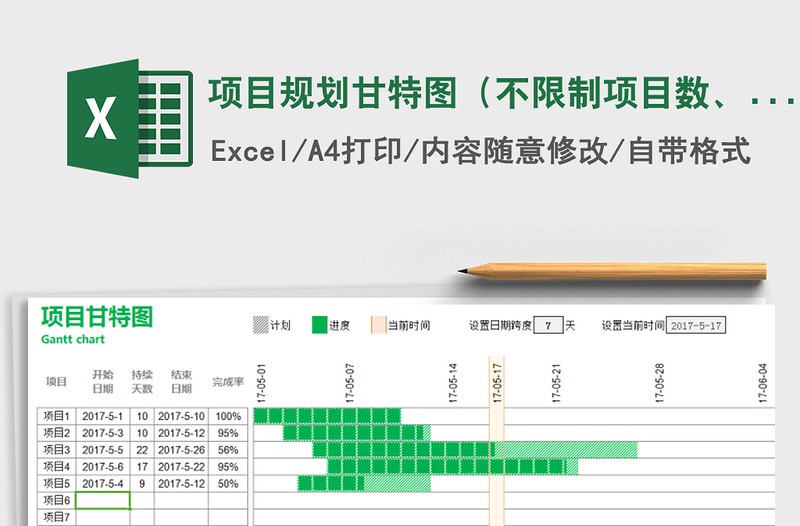Click the Gantt chart subtitle

coord(73,339)
